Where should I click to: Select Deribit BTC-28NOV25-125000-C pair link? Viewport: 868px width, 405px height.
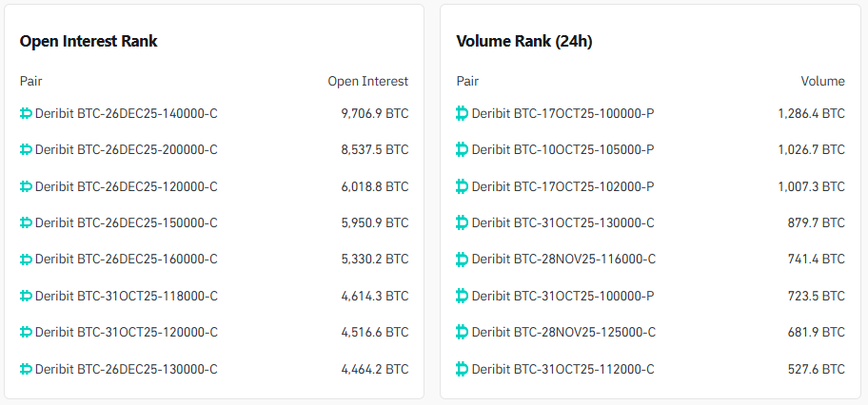562,333
